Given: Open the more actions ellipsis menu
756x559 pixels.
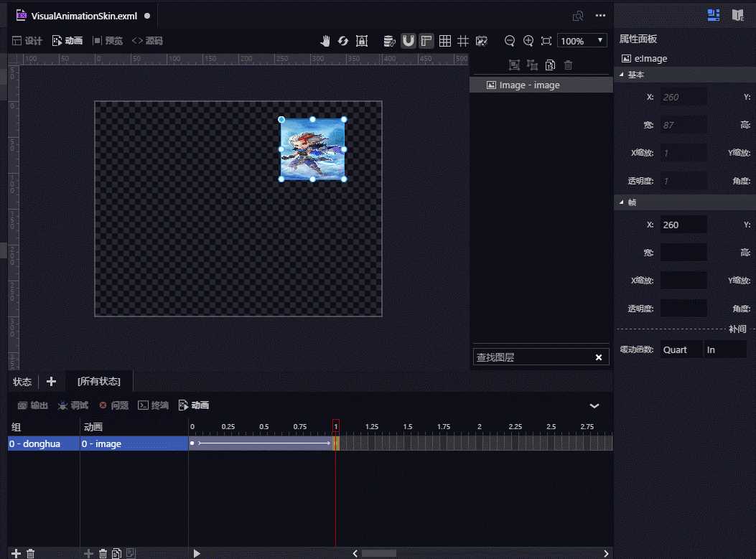Looking at the screenshot, I should click(x=600, y=15).
